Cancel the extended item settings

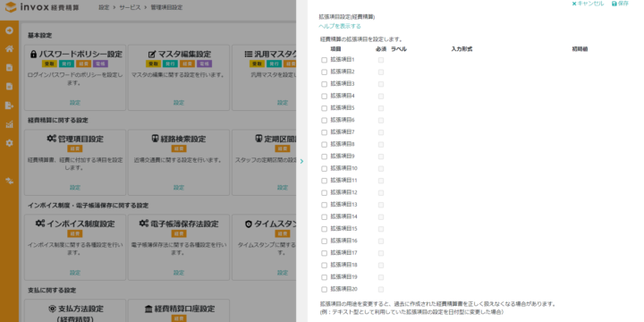coord(588,4)
